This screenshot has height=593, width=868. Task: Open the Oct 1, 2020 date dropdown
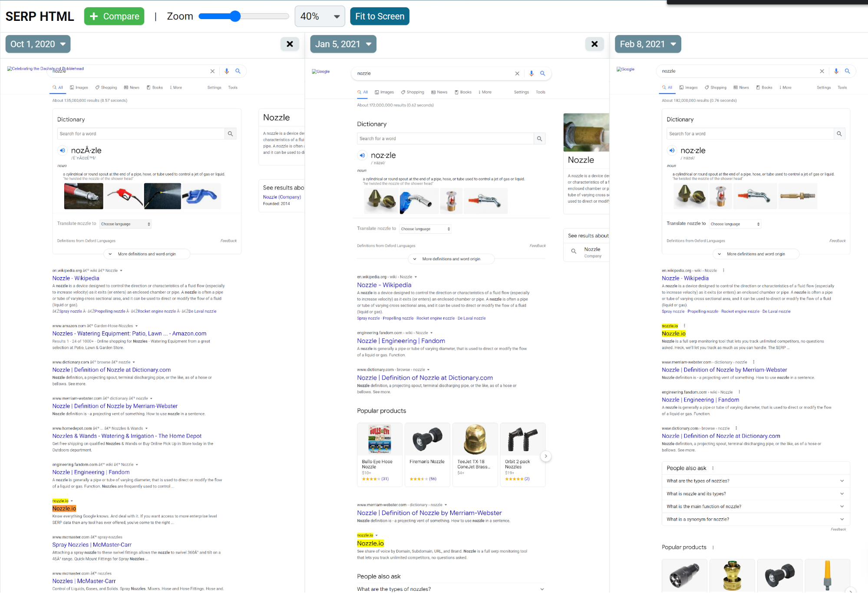(x=38, y=44)
